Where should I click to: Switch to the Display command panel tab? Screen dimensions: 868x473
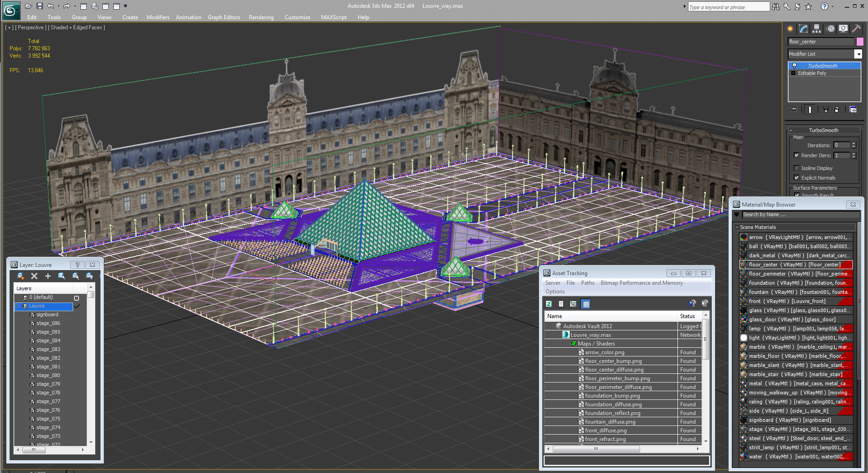click(844, 29)
